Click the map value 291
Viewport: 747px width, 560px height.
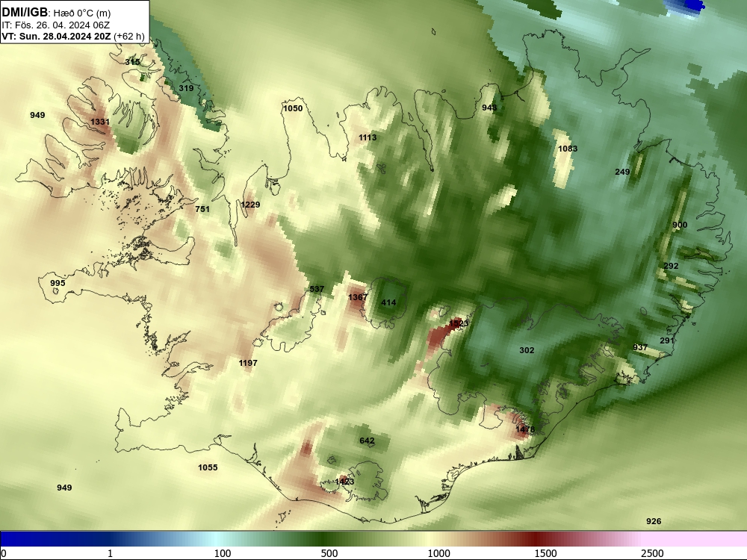coord(667,341)
